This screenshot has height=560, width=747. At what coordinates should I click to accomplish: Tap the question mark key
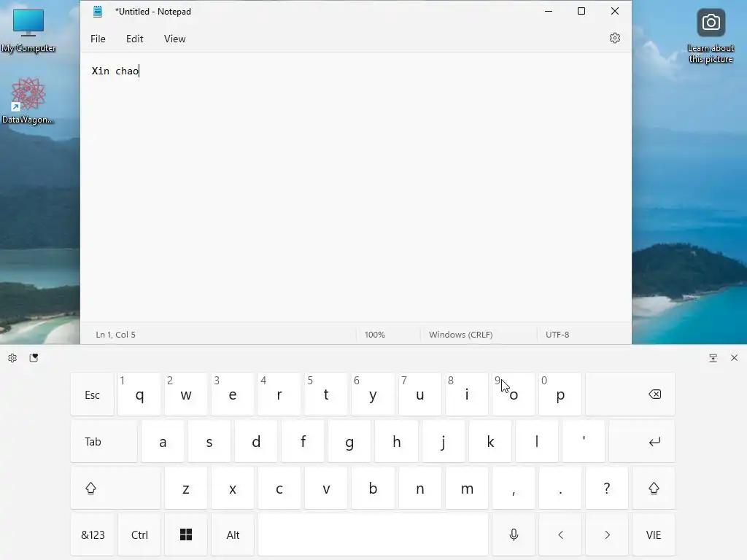pos(607,488)
